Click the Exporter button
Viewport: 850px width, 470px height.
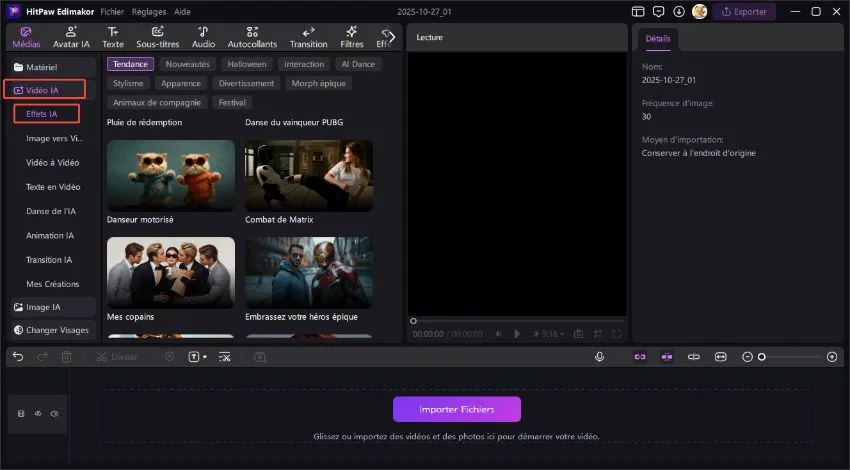pos(744,12)
